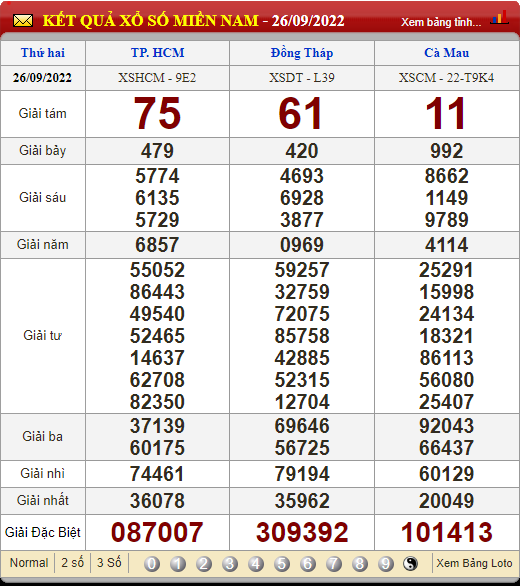
Task: Click the XSCM - 22-T9K4 ticket code
Action: pos(446,78)
